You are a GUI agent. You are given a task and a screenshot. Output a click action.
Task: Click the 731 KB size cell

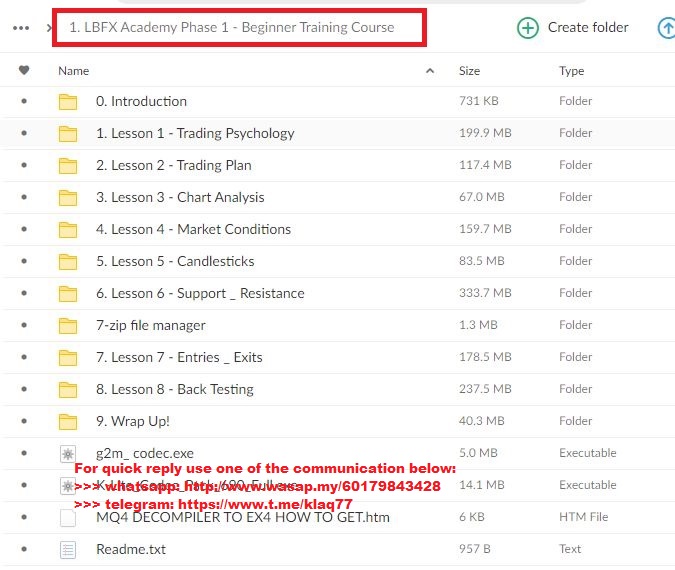[479, 101]
